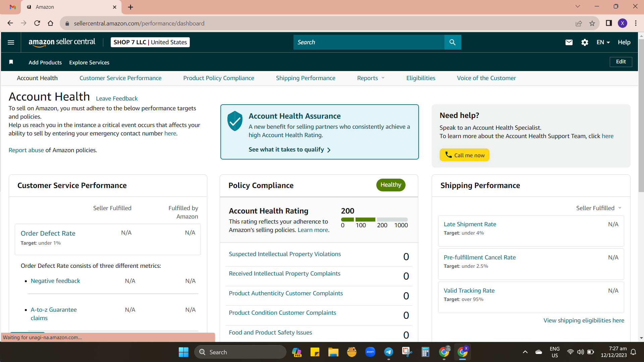Go to the browser home page
644x362 pixels.
tap(50, 23)
